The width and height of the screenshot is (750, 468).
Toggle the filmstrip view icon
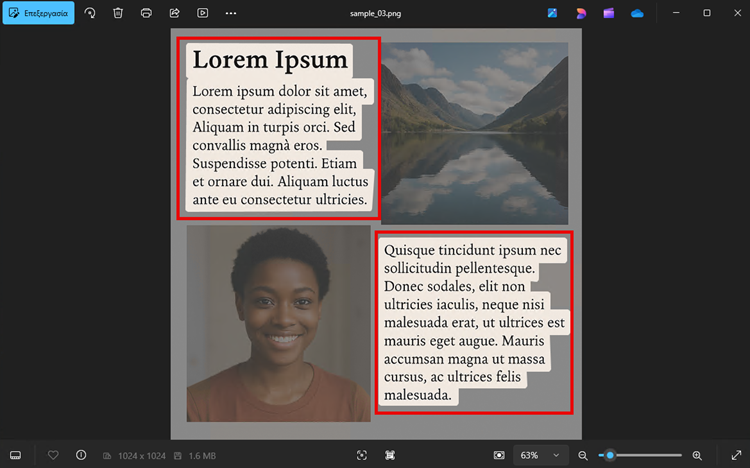coord(15,455)
